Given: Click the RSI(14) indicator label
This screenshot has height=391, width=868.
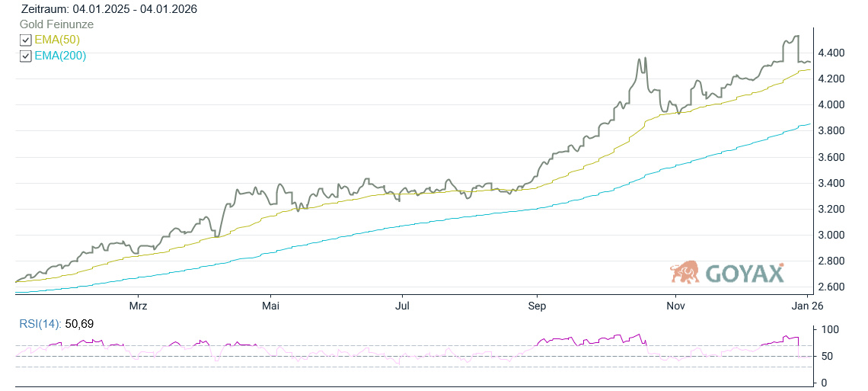Looking at the screenshot, I should 41,325.
